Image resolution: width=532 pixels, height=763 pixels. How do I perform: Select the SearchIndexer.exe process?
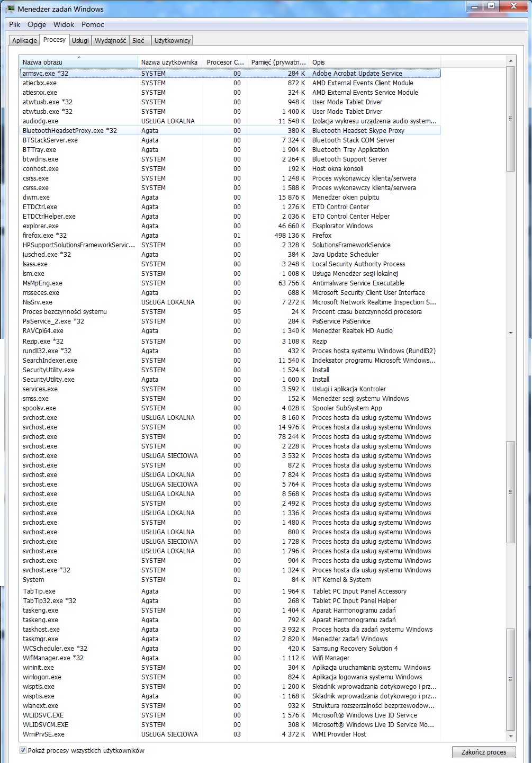coord(230,361)
